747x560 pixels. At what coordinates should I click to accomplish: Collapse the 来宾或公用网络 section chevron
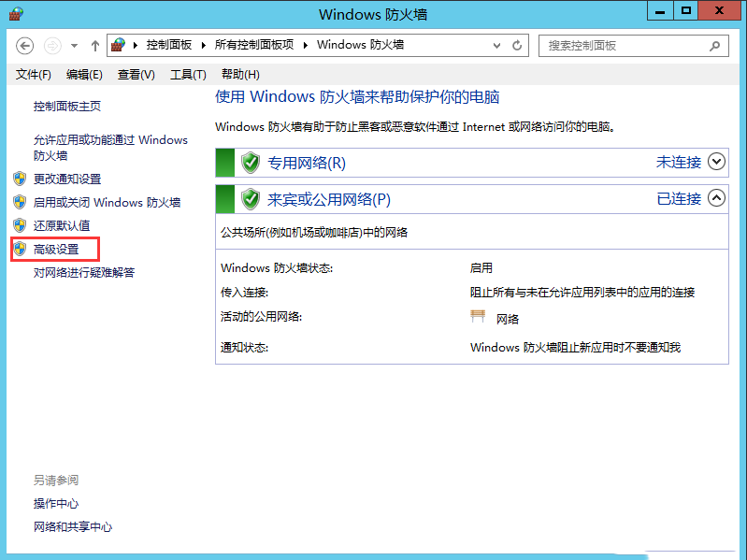716,197
